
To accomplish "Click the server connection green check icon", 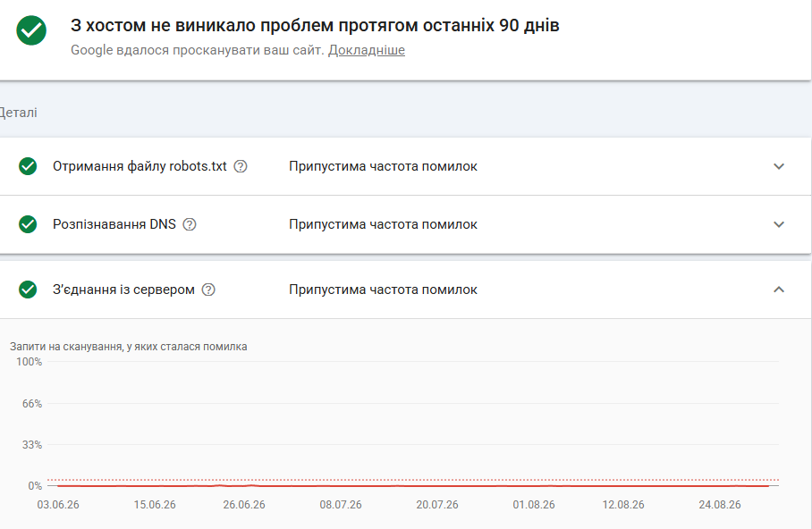I will 28,290.
